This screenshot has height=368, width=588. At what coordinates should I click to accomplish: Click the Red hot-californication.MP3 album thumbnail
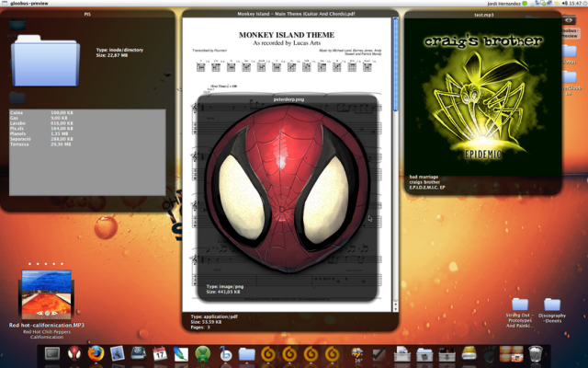pyautogui.click(x=47, y=294)
